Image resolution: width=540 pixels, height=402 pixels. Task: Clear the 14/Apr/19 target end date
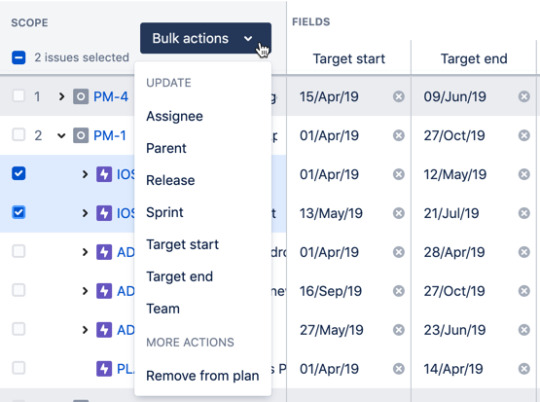(x=524, y=369)
